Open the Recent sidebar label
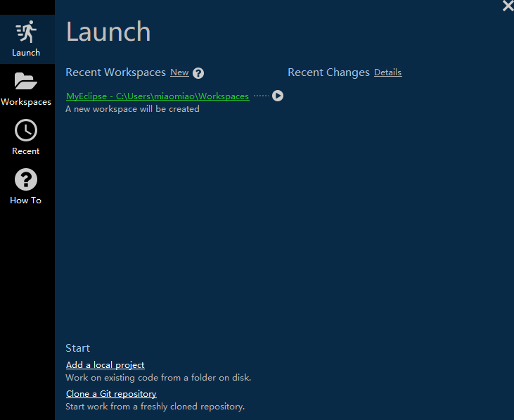Image resolution: width=514 pixels, height=420 pixels. (26, 151)
